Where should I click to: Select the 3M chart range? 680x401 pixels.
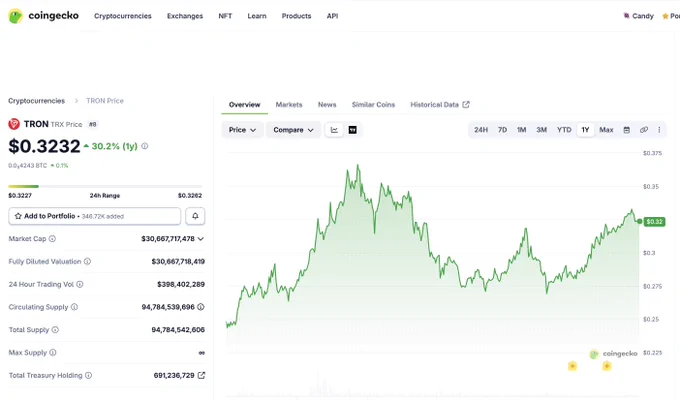(x=541, y=130)
